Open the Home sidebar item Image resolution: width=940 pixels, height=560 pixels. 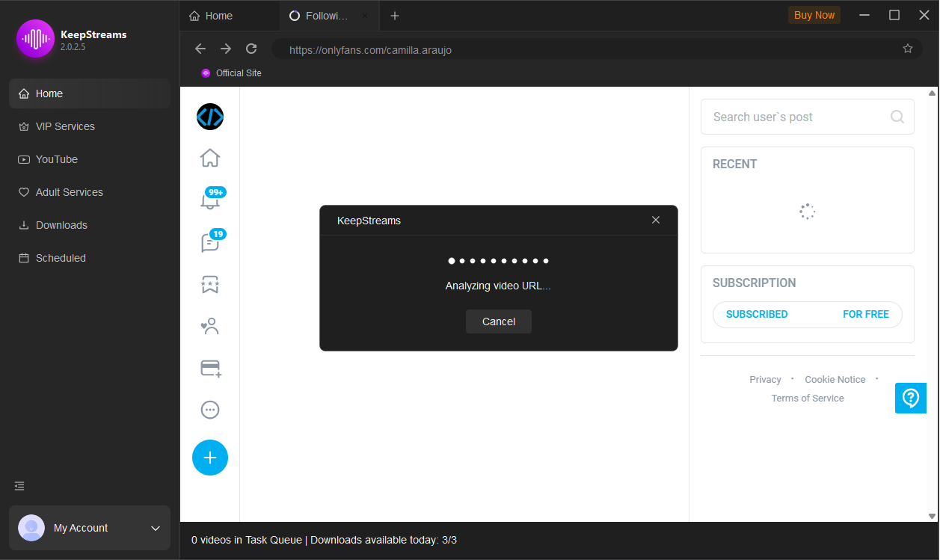tap(90, 93)
